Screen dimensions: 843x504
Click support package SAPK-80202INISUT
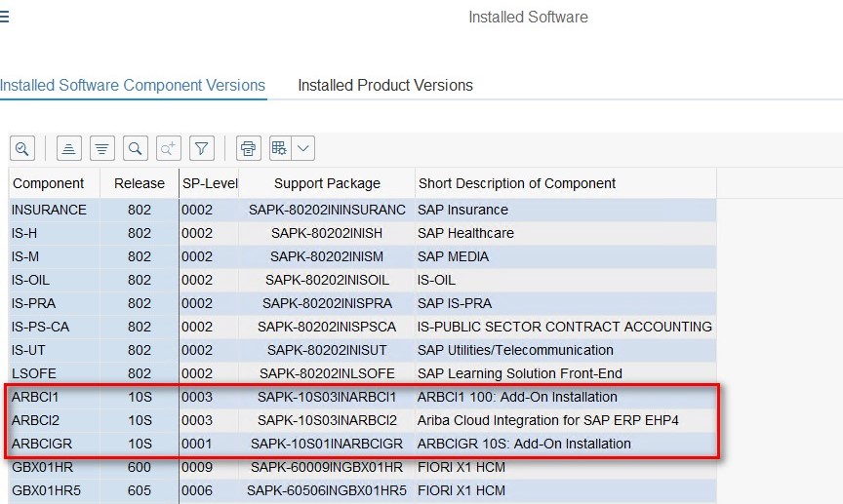coord(327,350)
